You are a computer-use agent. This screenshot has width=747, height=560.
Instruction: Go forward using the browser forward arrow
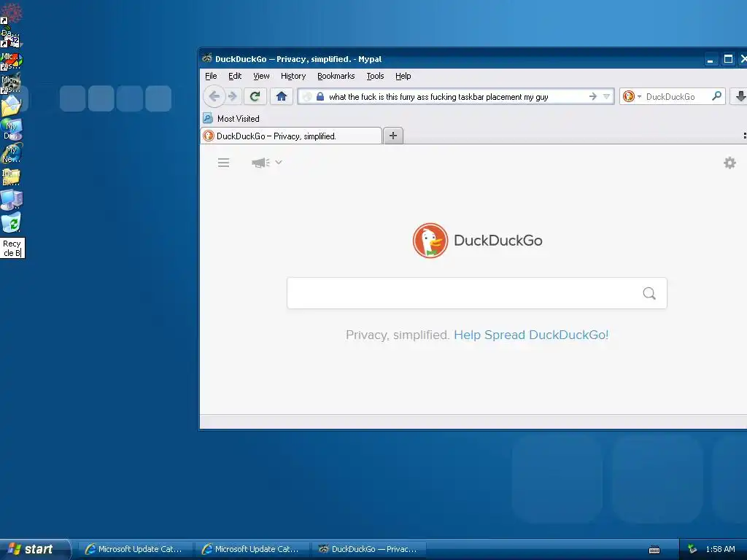tap(233, 97)
